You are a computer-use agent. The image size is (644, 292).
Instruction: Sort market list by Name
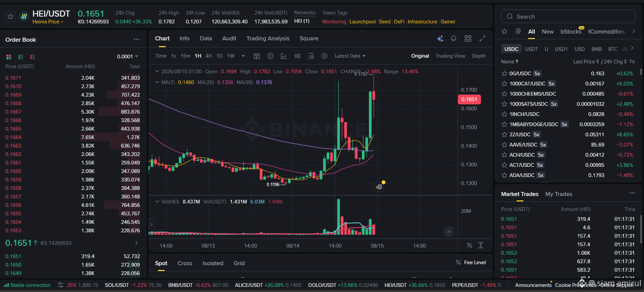[x=510, y=62]
